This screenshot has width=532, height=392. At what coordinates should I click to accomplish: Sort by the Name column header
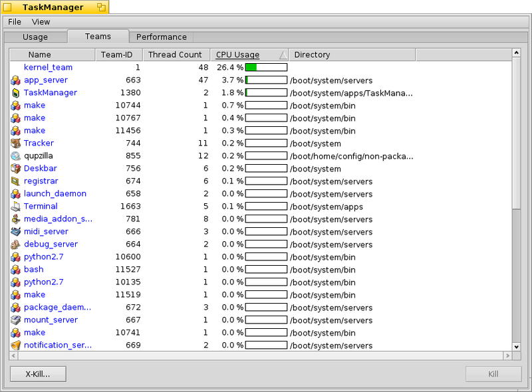53,54
